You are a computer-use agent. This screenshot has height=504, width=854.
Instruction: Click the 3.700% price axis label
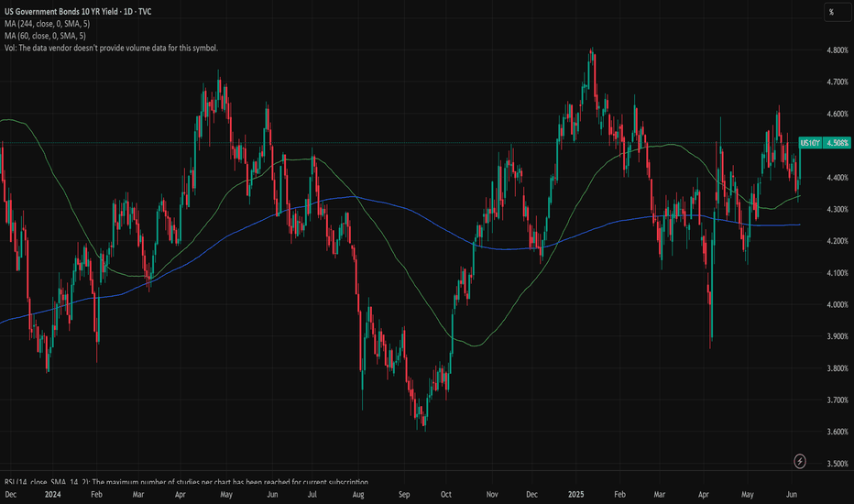tap(838, 400)
